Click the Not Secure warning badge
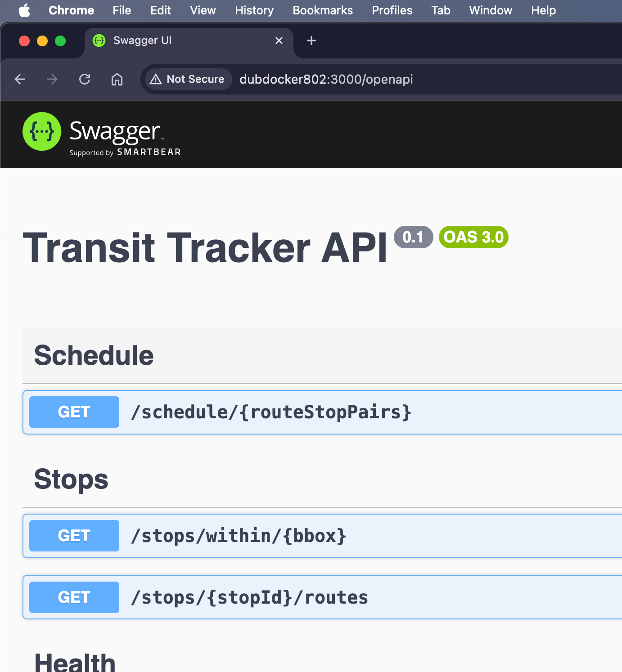Screen dimensions: 622x672 tap(188, 79)
